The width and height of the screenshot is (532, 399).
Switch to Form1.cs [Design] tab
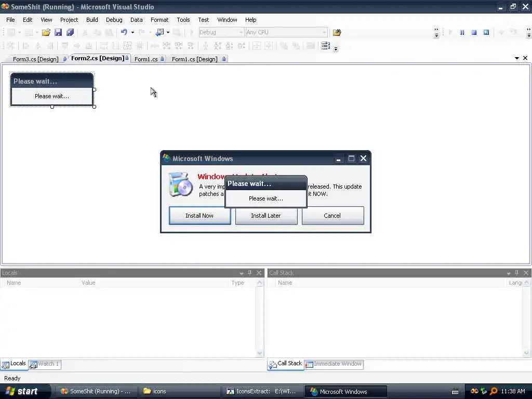point(198,59)
